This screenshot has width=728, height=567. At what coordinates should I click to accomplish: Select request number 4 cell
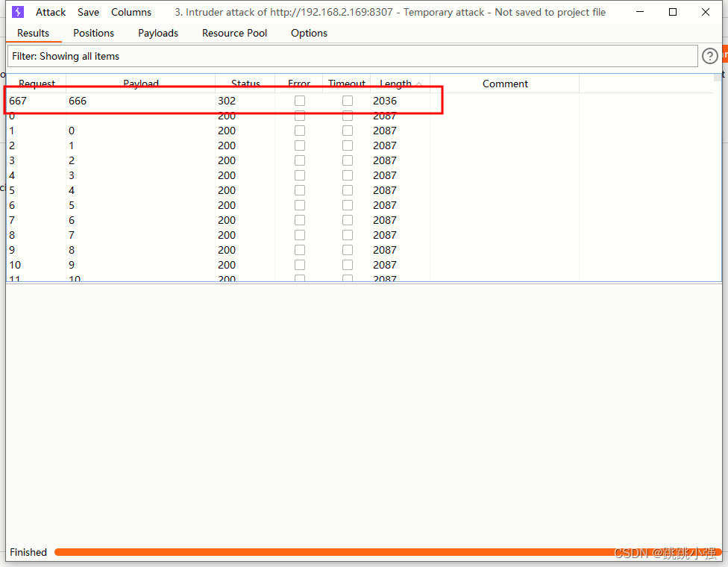[x=12, y=175]
